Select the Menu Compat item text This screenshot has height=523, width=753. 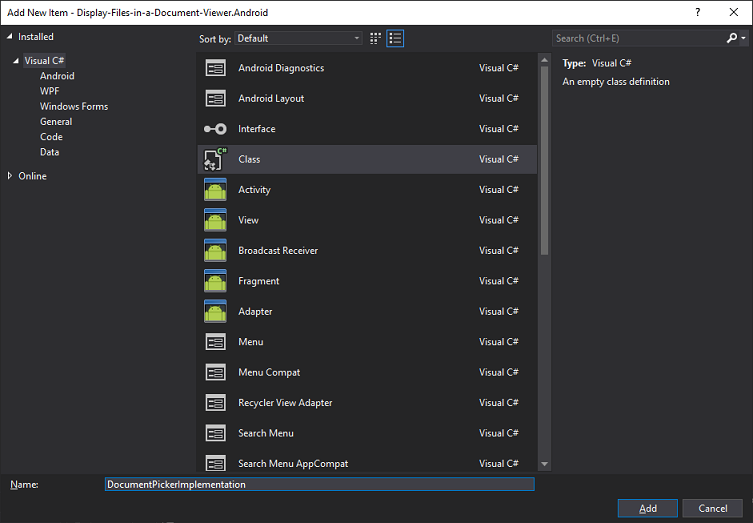click(269, 372)
